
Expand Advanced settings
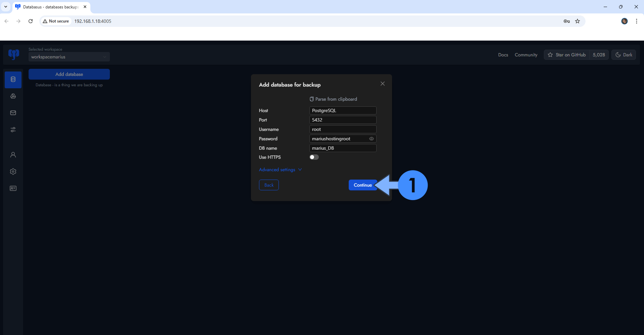click(x=280, y=170)
